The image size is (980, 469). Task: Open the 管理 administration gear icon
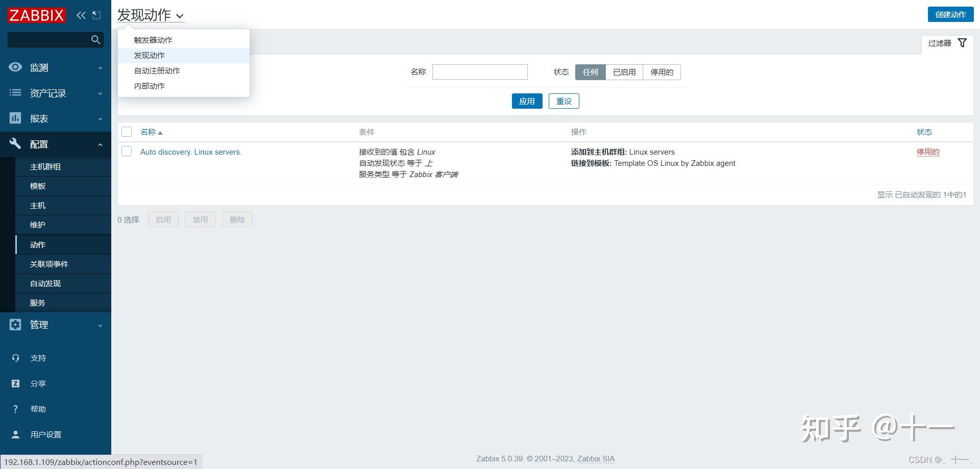(14, 325)
